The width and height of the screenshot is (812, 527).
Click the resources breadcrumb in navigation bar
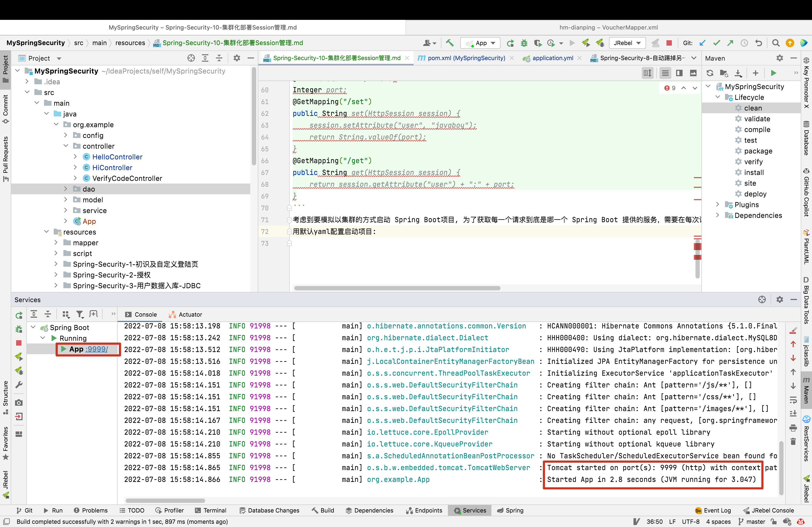click(x=130, y=43)
